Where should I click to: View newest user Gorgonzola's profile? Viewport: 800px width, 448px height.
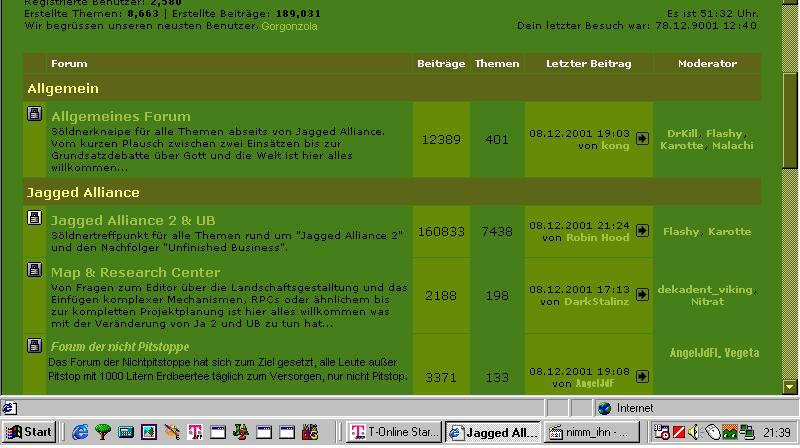click(x=289, y=26)
